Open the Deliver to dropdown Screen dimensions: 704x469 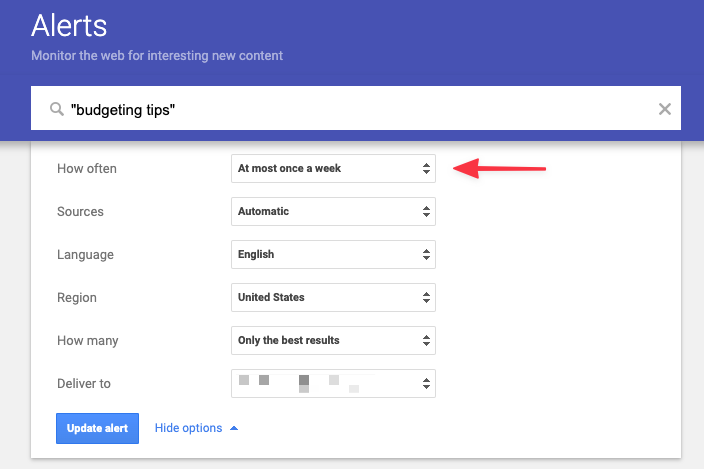point(333,383)
